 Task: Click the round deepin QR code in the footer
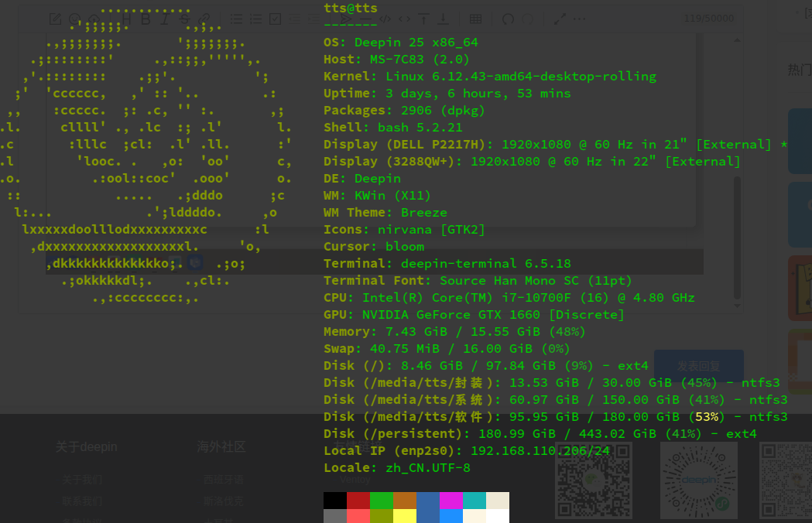[x=698, y=480]
